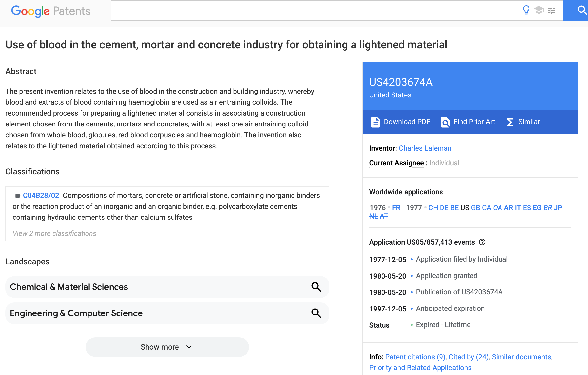588x375 pixels.
Task: Click the search icon for Engineering & Computer Science
Action: click(316, 313)
